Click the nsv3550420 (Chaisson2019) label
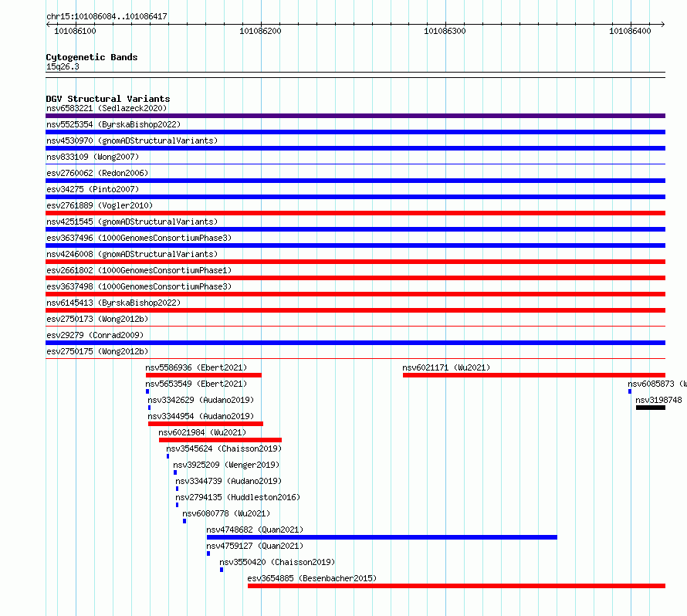687x616 pixels. click(x=277, y=562)
